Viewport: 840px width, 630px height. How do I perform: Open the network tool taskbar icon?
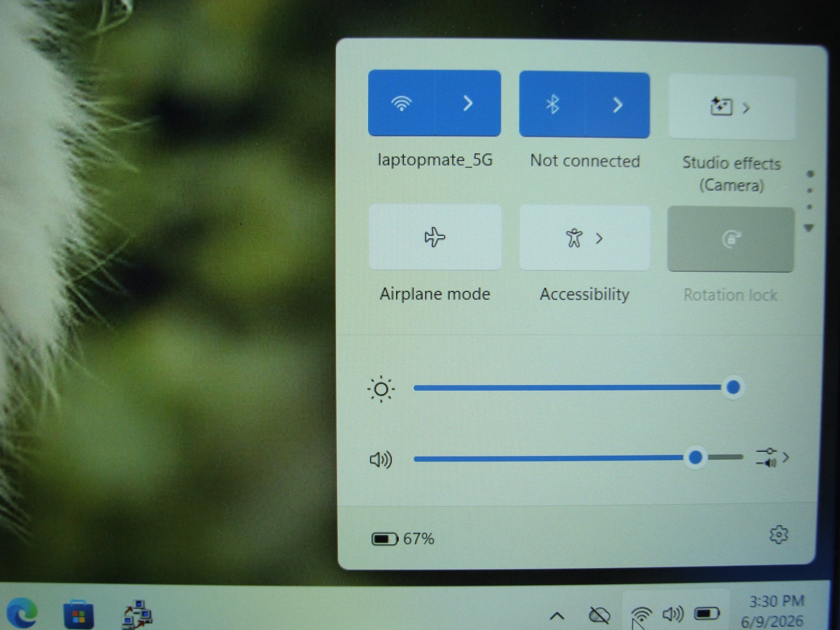137,614
